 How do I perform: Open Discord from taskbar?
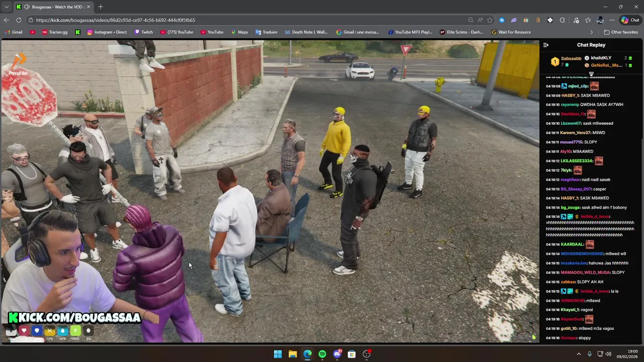click(337, 354)
